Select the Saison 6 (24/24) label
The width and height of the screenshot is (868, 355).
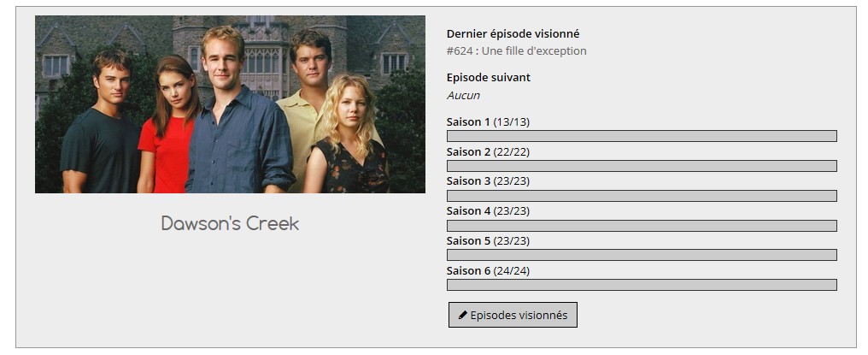point(488,270)
